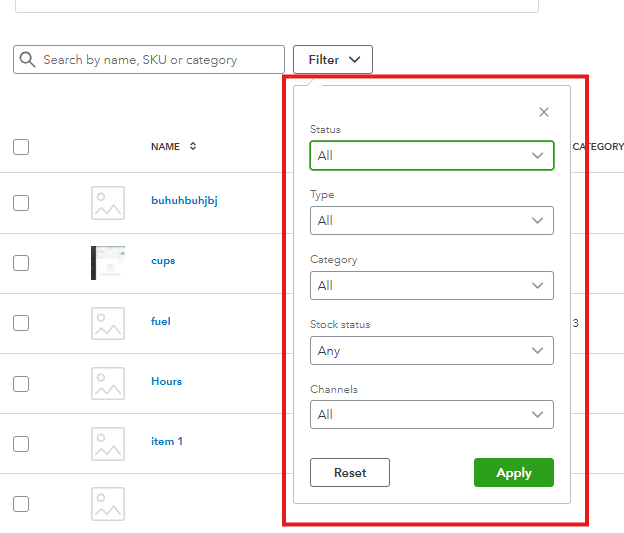
Task: Click the search magnifier icon
Action: pos(27,60)
